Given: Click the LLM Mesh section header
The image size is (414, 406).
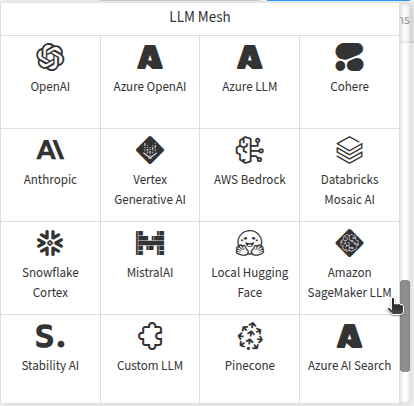Looking at the screenshot, I should pos(200,17).
